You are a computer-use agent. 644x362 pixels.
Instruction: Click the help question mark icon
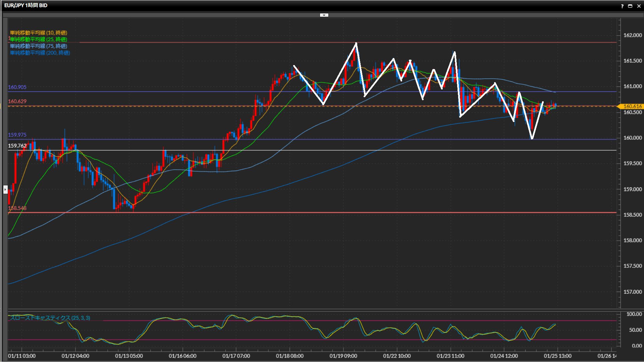[622, 6]
